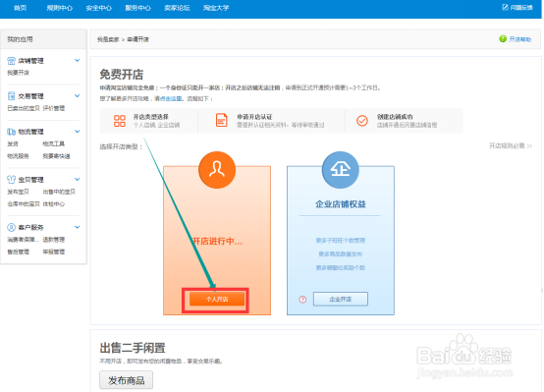Click the 问题反馈 edit icon

(505, 7)
